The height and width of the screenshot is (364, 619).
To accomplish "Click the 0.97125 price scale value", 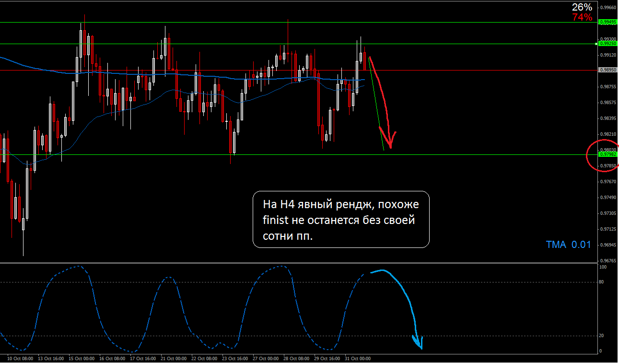I will pyautogui.click(x=608, y=229).
